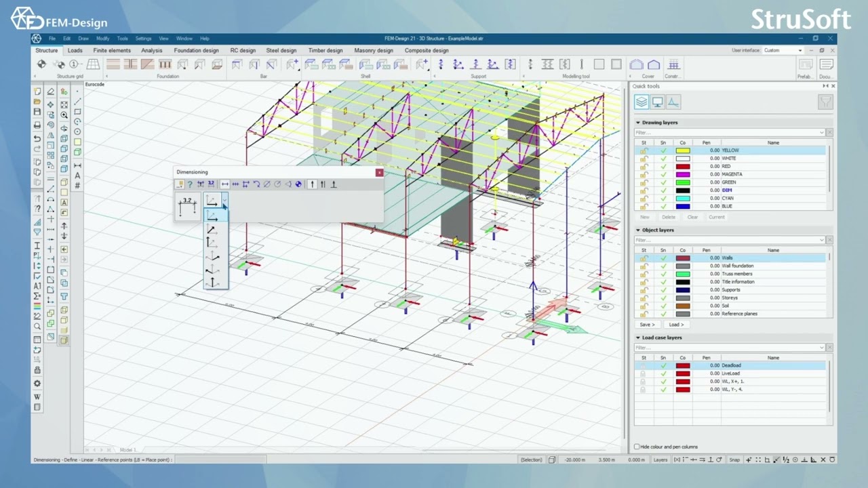The image size is (868, 488).
Task: Toggle the Deadload load case checkmark
Action: tap(664, 366)
